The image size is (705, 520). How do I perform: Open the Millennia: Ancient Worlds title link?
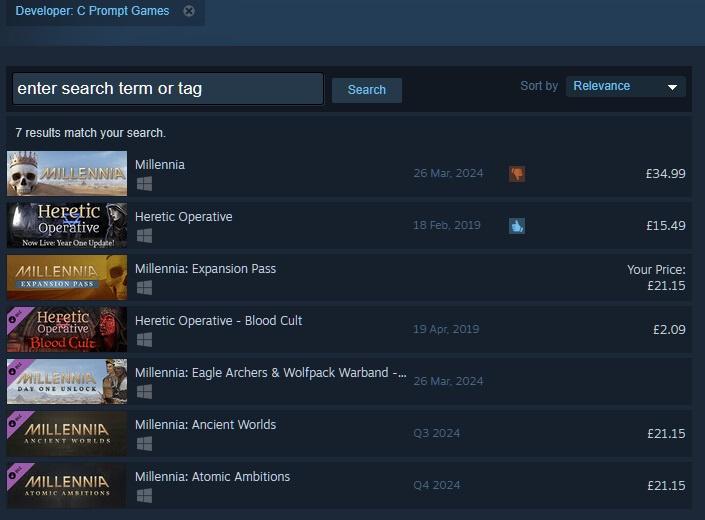tap(205, 425)
